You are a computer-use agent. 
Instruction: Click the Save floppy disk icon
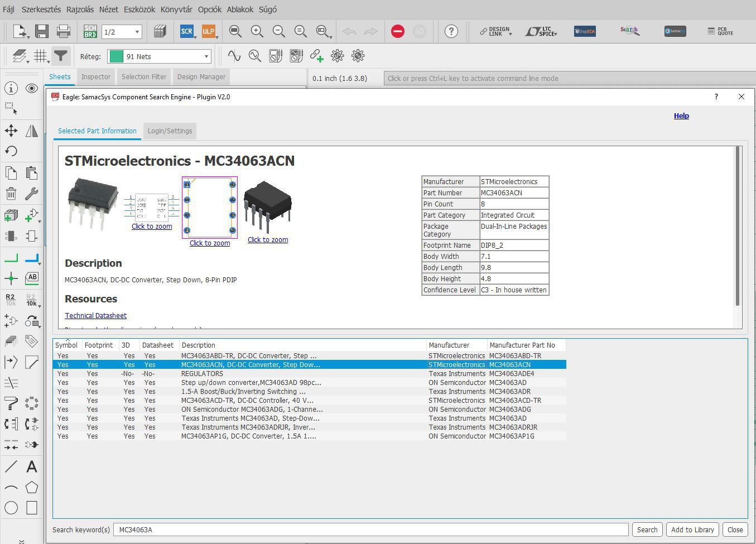42,31
